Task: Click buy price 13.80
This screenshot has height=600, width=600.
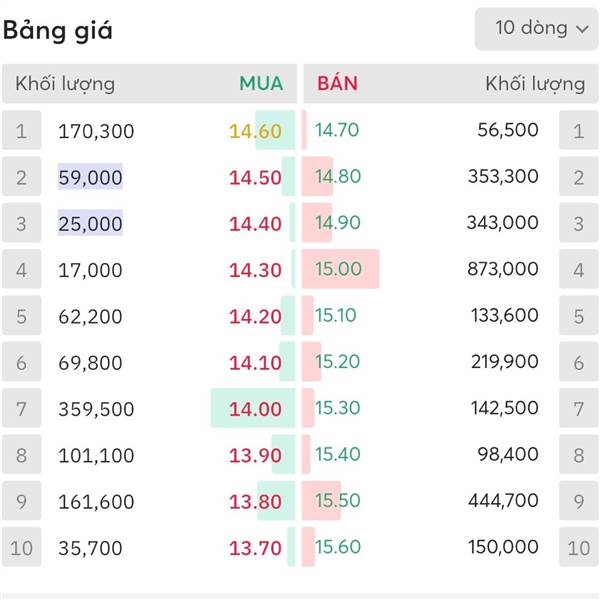Action: 255,501
